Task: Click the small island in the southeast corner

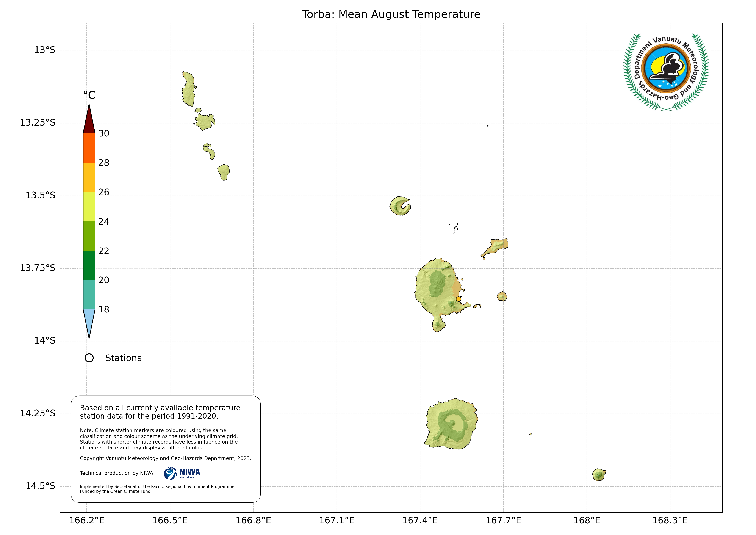Action: [599, 475]
